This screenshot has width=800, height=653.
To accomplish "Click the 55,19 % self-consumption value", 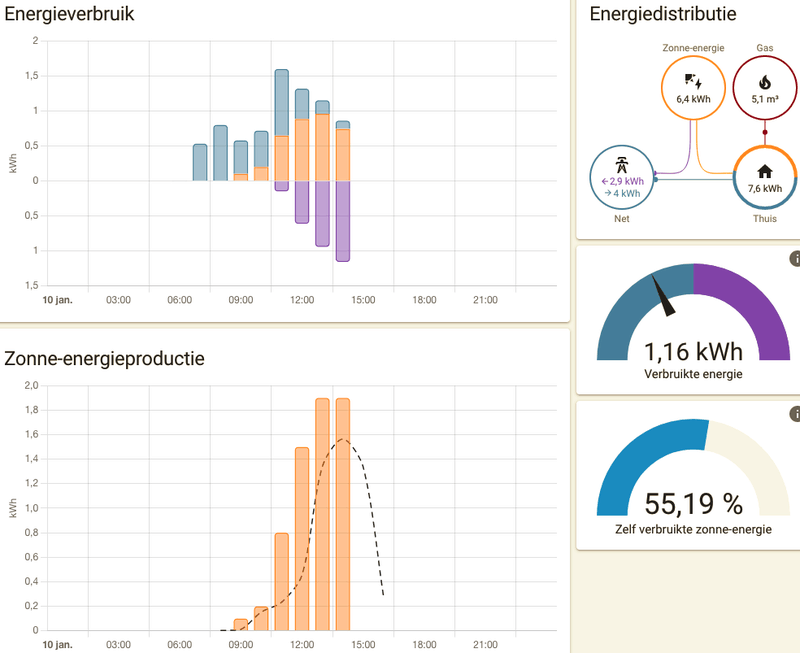I will point(693,504).
